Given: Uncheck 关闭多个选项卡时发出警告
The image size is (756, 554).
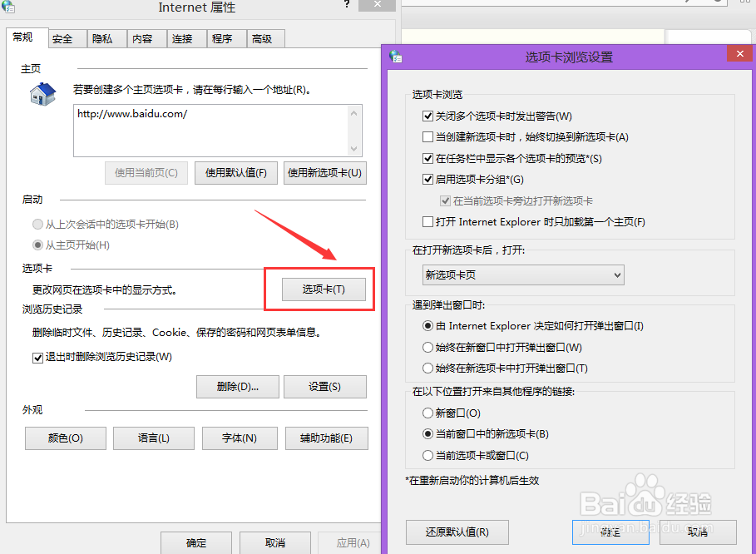Looking at the screenshot, I should [x=428, y=116].
